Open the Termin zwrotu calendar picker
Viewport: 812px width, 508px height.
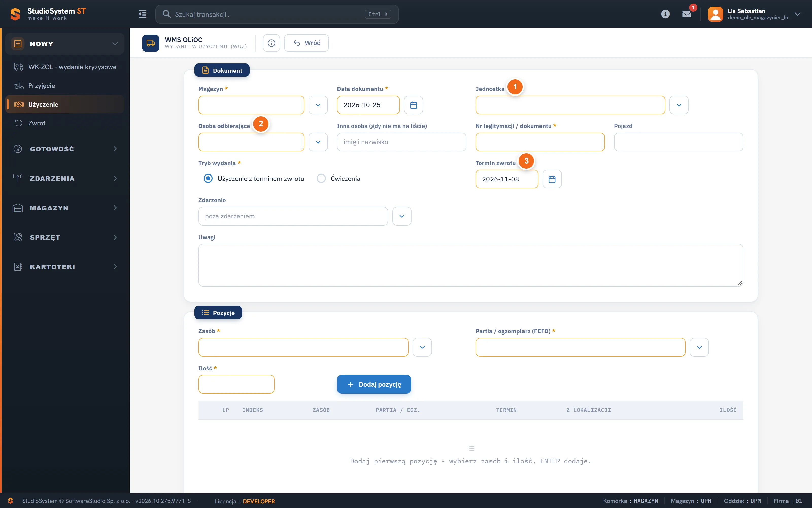click(552, 179)
